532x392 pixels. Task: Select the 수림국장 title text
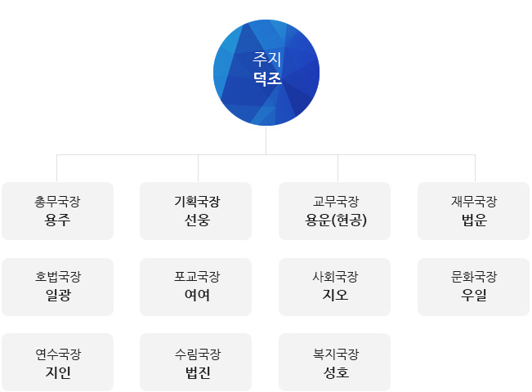pyautogui.click(x=198, y=354)
